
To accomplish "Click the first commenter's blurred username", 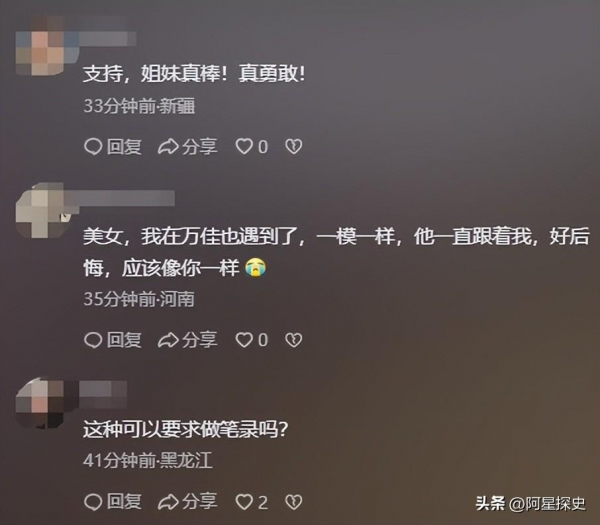I will [x=103, y=39].
